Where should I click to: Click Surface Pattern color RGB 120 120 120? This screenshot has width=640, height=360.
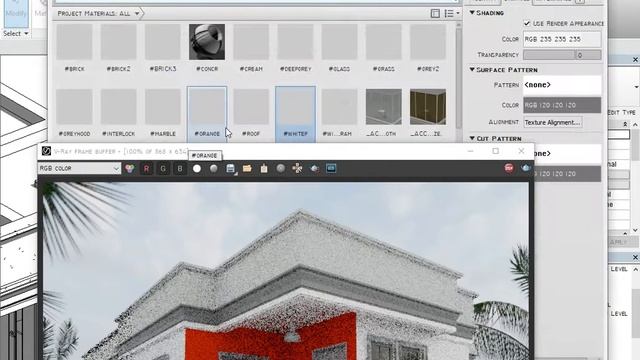pos(562,105)
